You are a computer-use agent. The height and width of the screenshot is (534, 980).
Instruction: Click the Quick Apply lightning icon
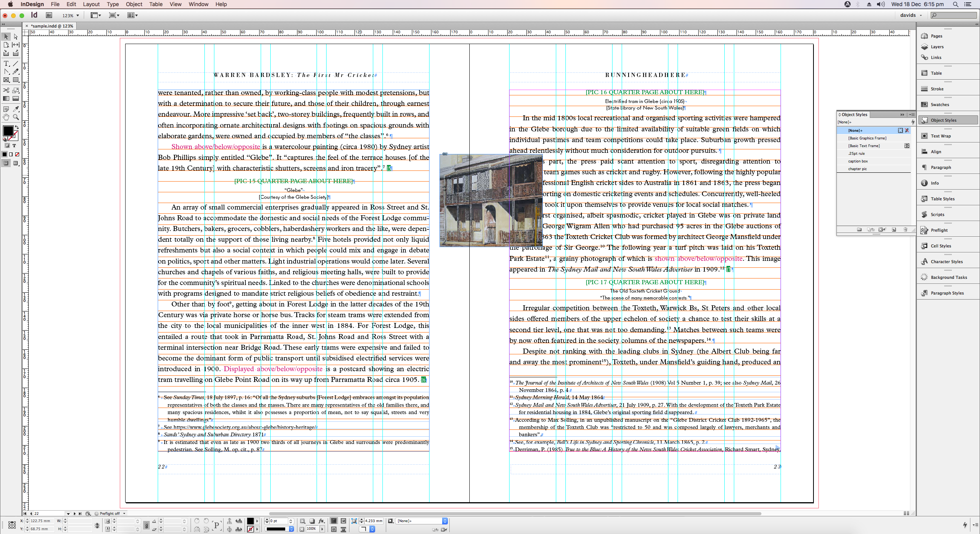pyautogui.click(x=965, y=524)
